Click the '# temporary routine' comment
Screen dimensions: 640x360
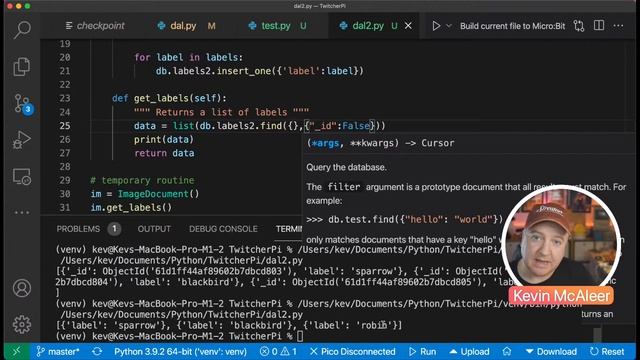tap(142, 180)
